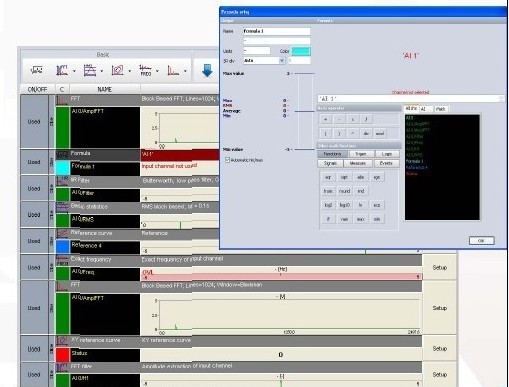Toggle Used state of Formula 1 row
The width and height of the screenshot is (509, 387).
click(34, 162)
